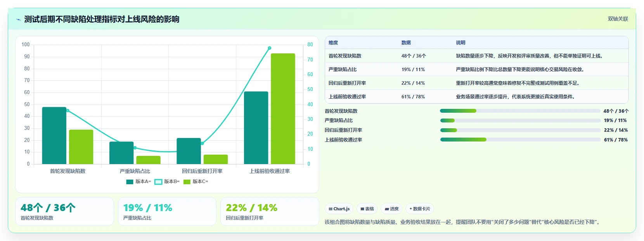Click the Chart.js tag
The image size is (644, 241).
339,209
